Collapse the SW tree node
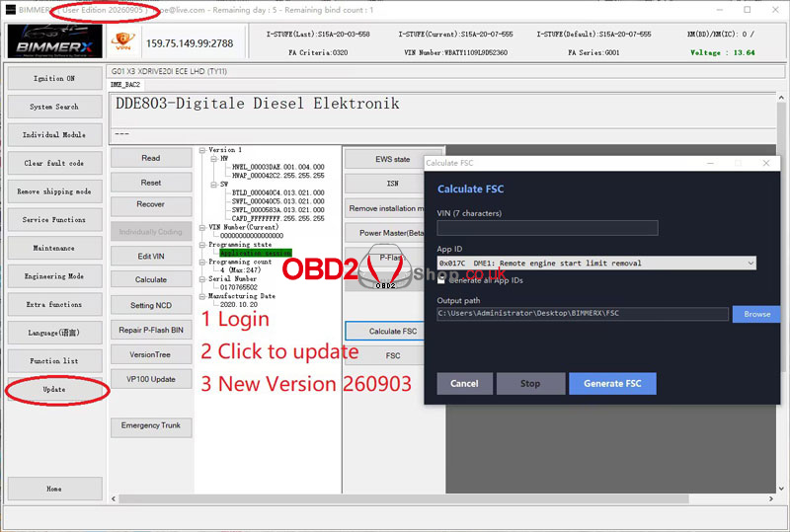The width and height of the screenshot is (790, 532). 213,185
